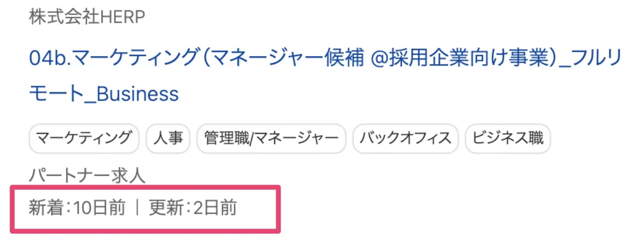Click the パートナー求人 label
Screen dimensions: 644x245
pyautogui.click(x=87, y=176)
